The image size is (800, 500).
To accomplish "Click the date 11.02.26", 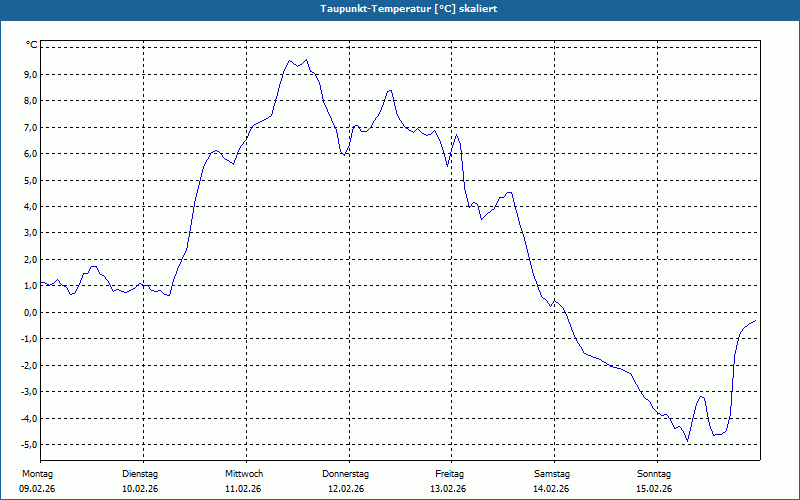I will point(243,489).
